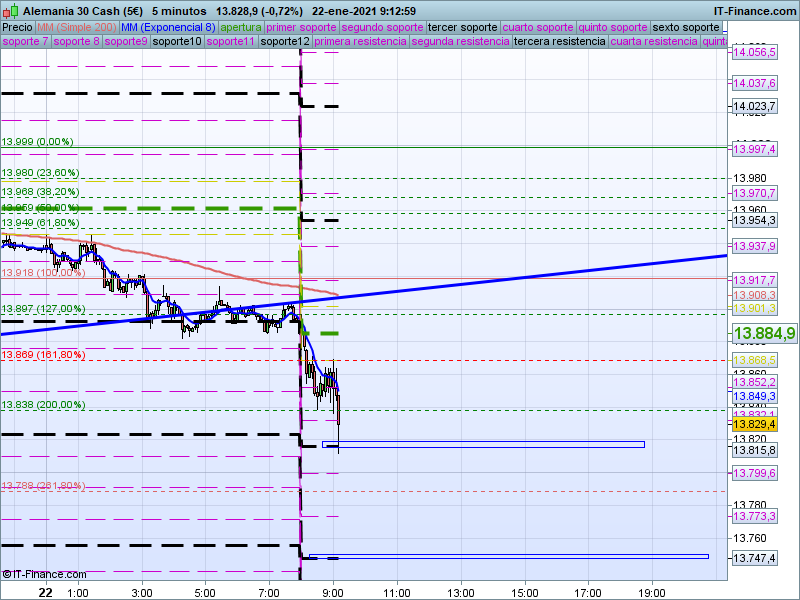Open the IT-Finance.com link at top right
The height and width of the screenshot is (600, 800).
(x=754, y=11)
